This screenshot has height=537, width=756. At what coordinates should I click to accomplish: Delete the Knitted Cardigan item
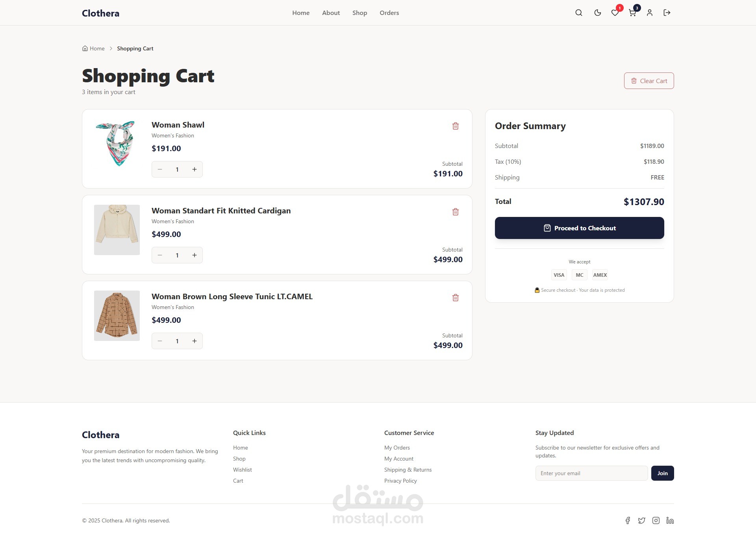[x=455, y=212]
